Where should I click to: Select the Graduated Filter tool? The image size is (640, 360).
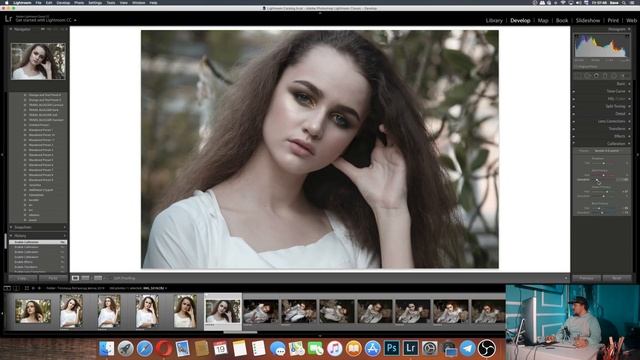pyautogui.click(x=605, y=76)
